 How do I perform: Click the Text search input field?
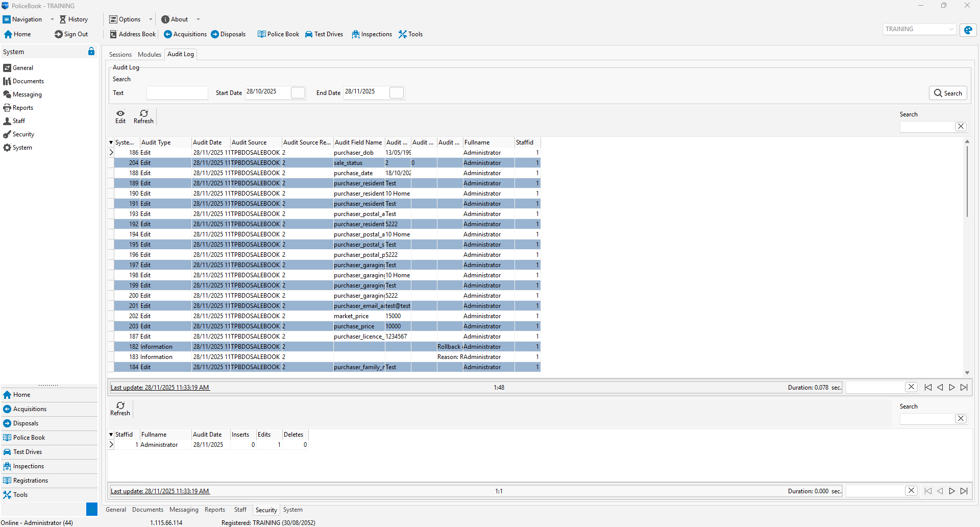click(x=177, y=93)
